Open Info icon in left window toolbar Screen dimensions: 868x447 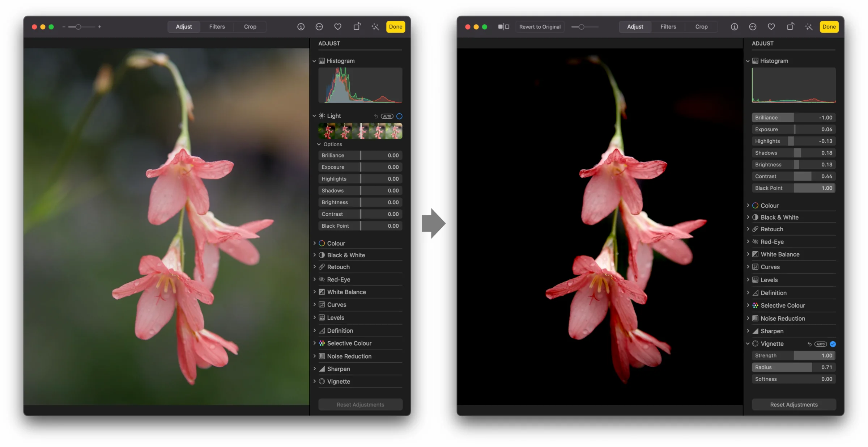tap(301, 27)
